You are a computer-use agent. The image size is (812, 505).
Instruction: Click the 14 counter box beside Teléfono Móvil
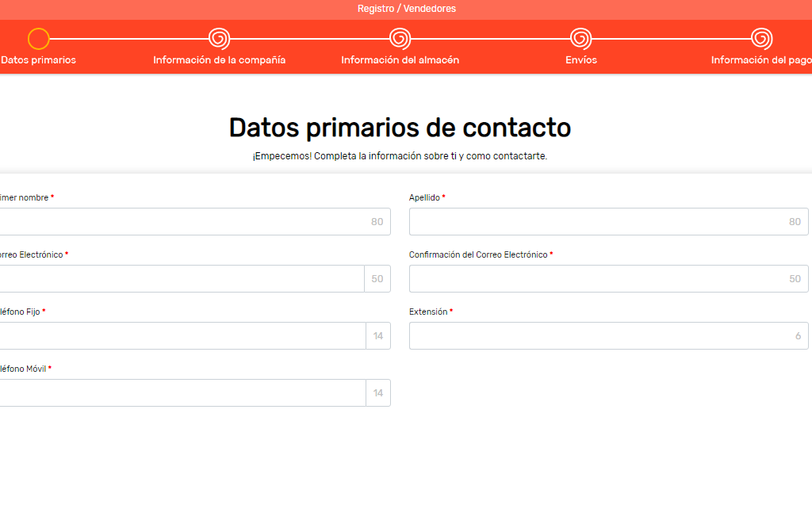click(x=378, y=393)
